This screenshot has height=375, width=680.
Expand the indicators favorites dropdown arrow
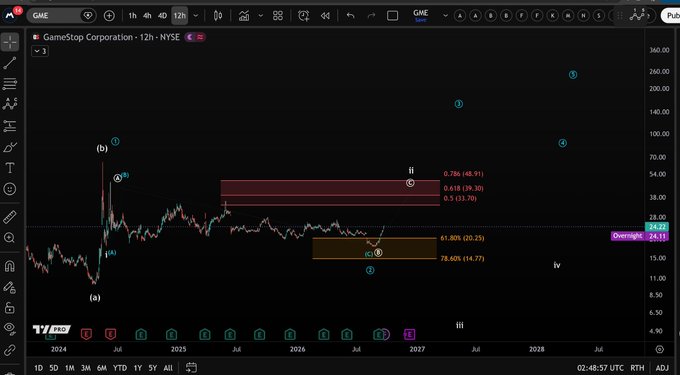point(261,16)
